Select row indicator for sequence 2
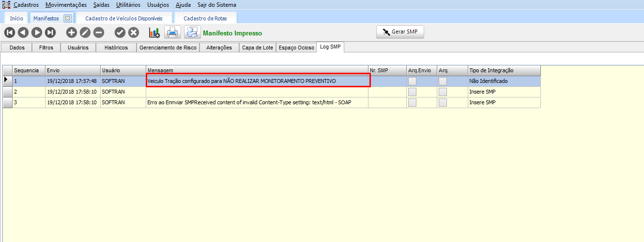The height and width of the screenshot is (242, 644). (8, 92)
